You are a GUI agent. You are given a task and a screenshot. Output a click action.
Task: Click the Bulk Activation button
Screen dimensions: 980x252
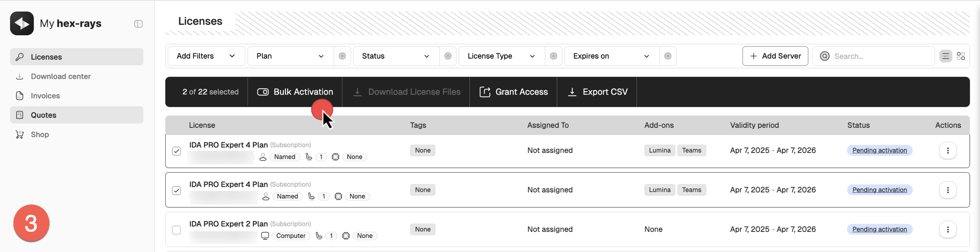295,92
